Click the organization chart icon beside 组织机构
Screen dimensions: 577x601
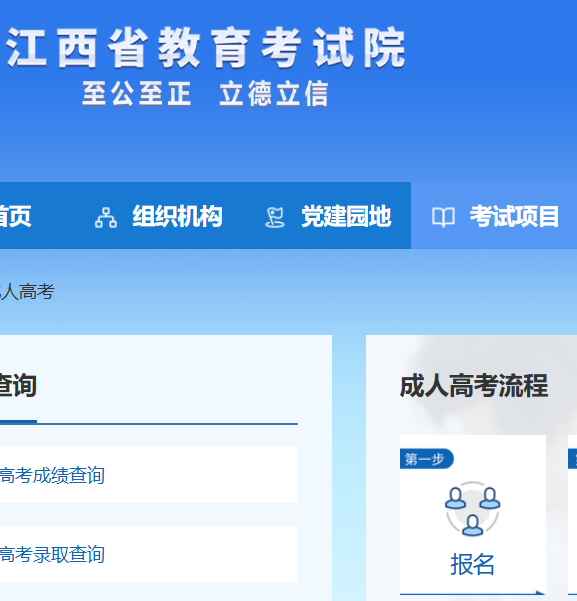[106, 217]
